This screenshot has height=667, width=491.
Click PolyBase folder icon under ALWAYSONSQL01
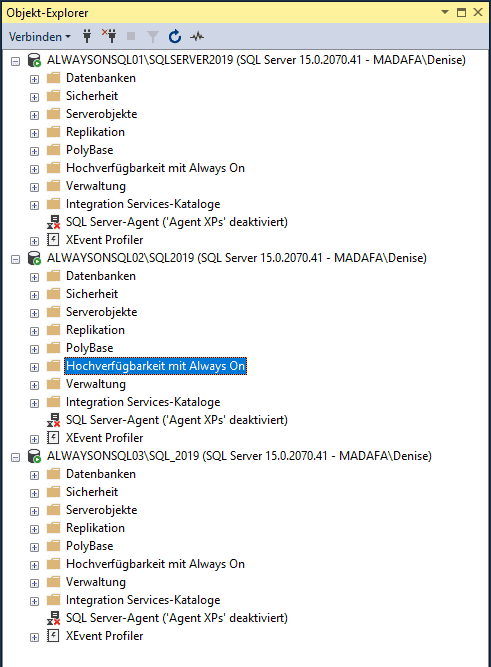tap(53, 150)
